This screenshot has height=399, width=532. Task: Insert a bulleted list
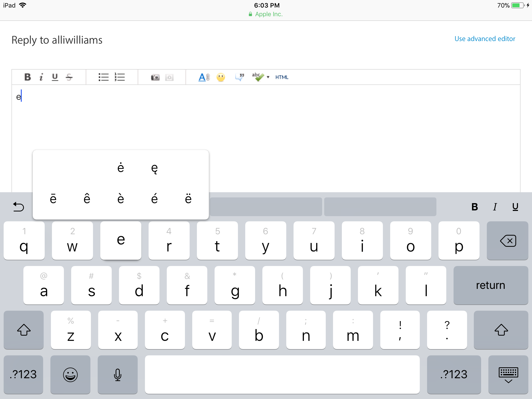(x=103, y=77)
